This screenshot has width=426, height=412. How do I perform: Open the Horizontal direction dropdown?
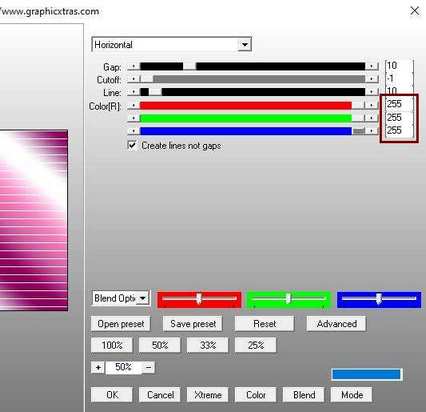pos(245,44)
